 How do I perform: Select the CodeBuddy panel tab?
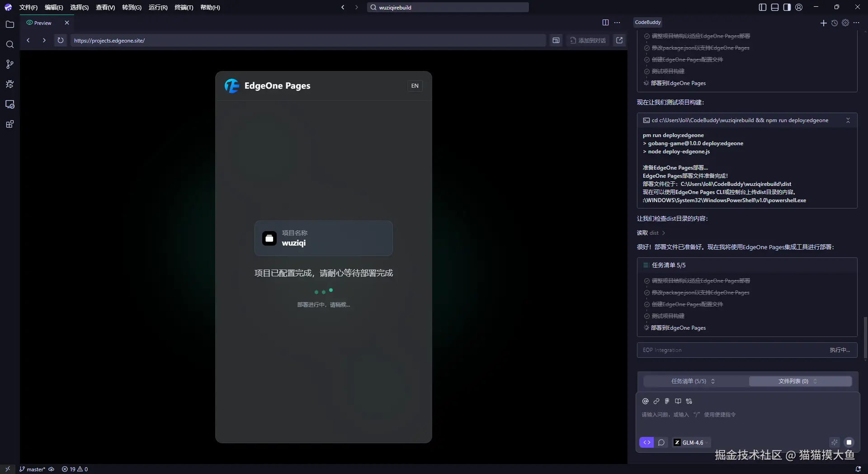click(x=647, y=22)
